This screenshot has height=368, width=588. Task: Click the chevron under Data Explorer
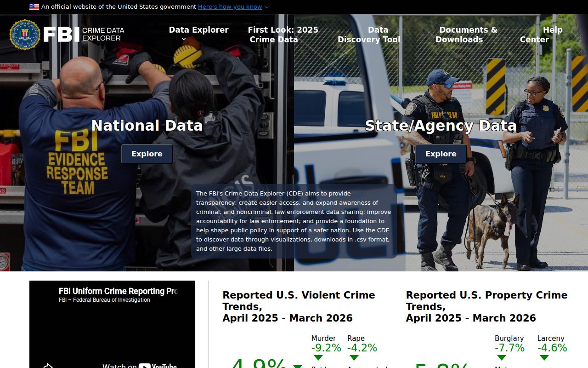(184, 39)
